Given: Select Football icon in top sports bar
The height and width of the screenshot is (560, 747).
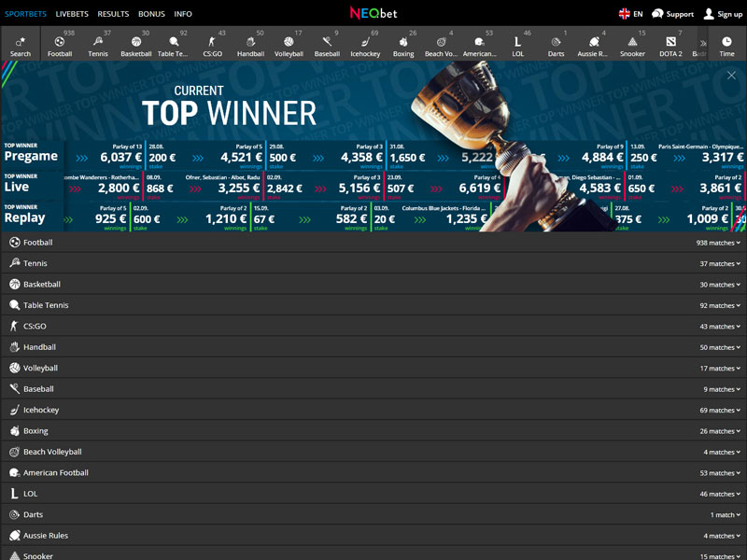Looking at the screenshot, I should 60,42.
